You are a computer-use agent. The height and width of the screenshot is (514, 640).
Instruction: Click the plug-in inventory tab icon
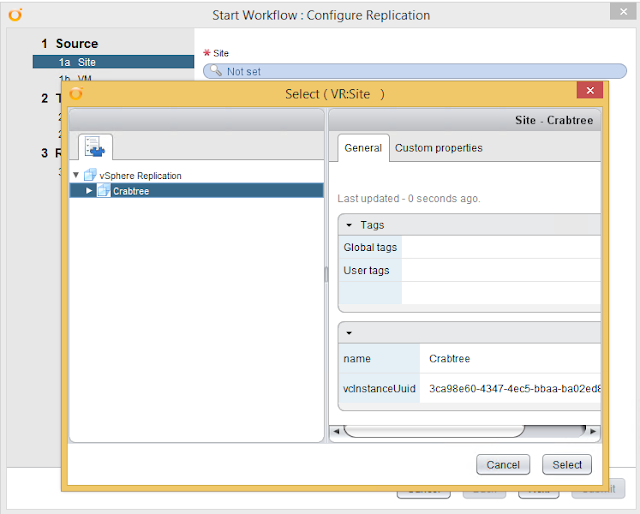[95, 147]
